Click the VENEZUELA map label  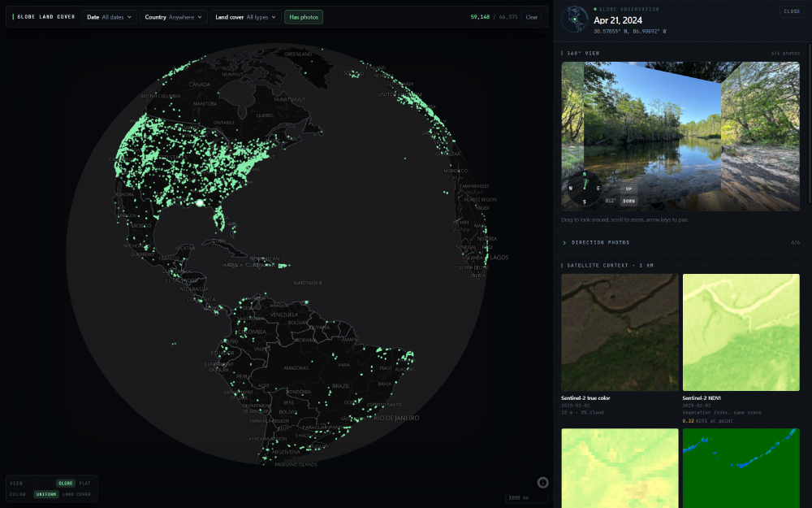pyautogui.click(x=283, y=315)
